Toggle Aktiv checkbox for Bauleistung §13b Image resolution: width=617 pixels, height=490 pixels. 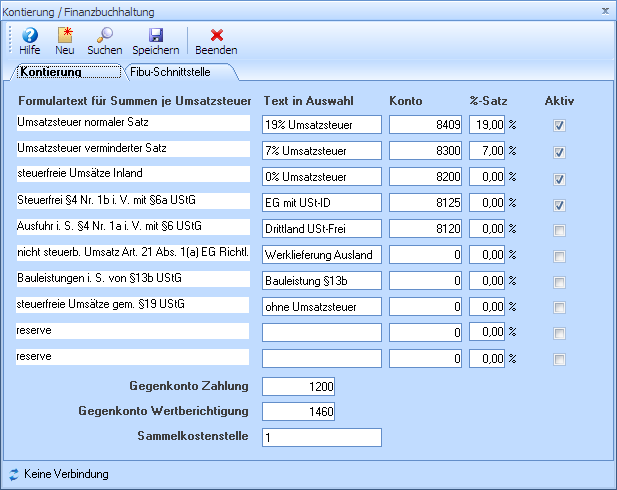tap(560, 281)
